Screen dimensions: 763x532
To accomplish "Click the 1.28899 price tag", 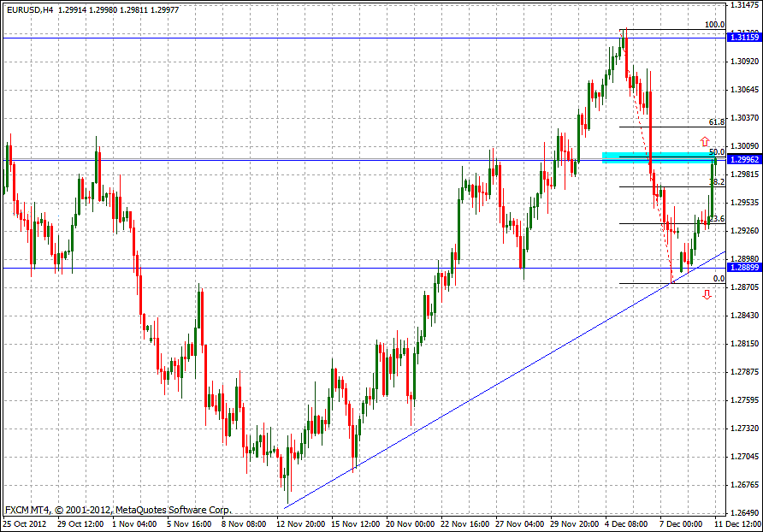I will [x=743, y=268].
